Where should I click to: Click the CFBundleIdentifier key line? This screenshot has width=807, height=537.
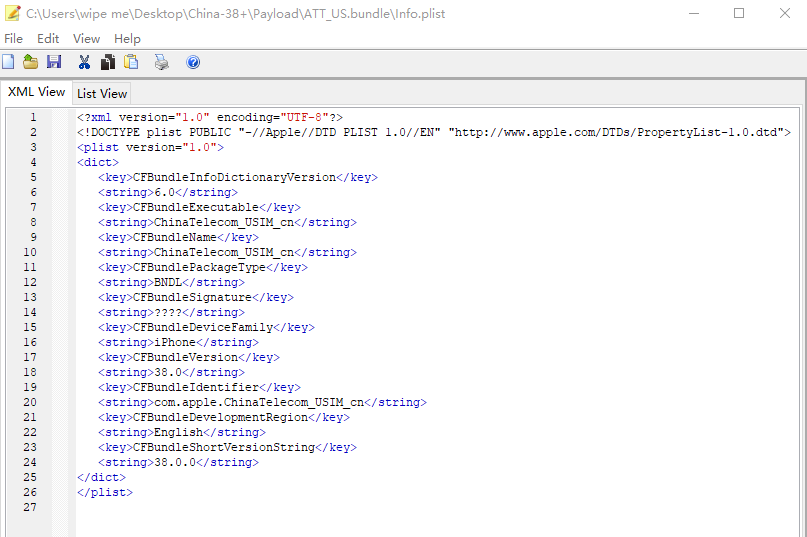coord(200,387)
